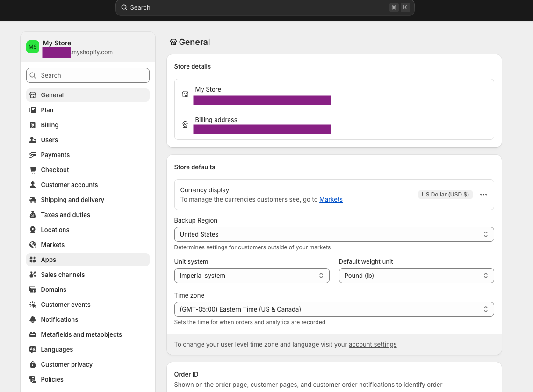533x392 pixels.
Task: Go to Payments settings
Action: coord(55,155)
